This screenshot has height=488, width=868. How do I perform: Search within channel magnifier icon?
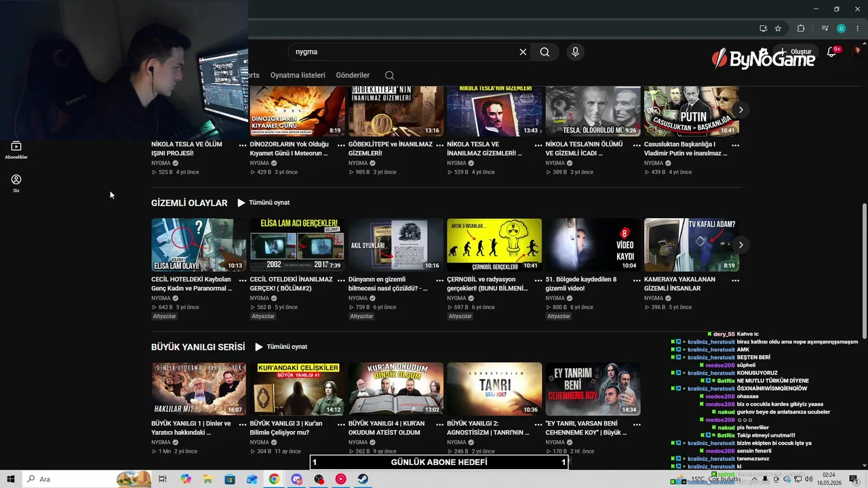coord(389,75)
